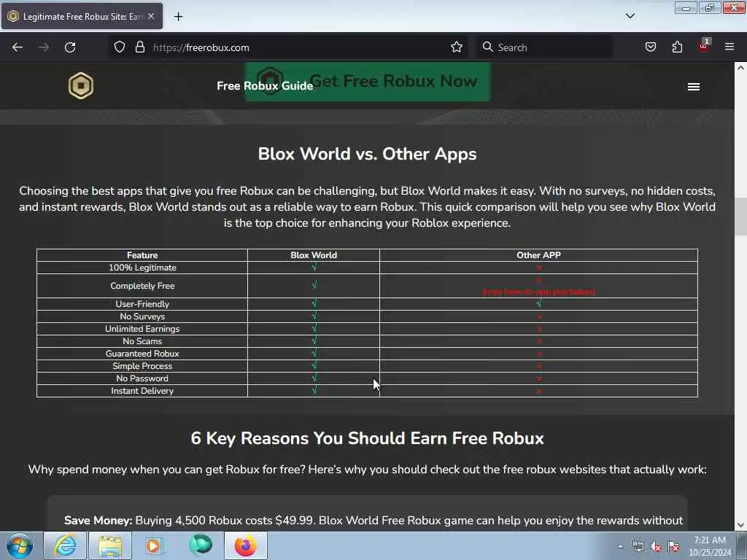
Task: Open the extensions puzzle icon
Action: pos(677,47)
